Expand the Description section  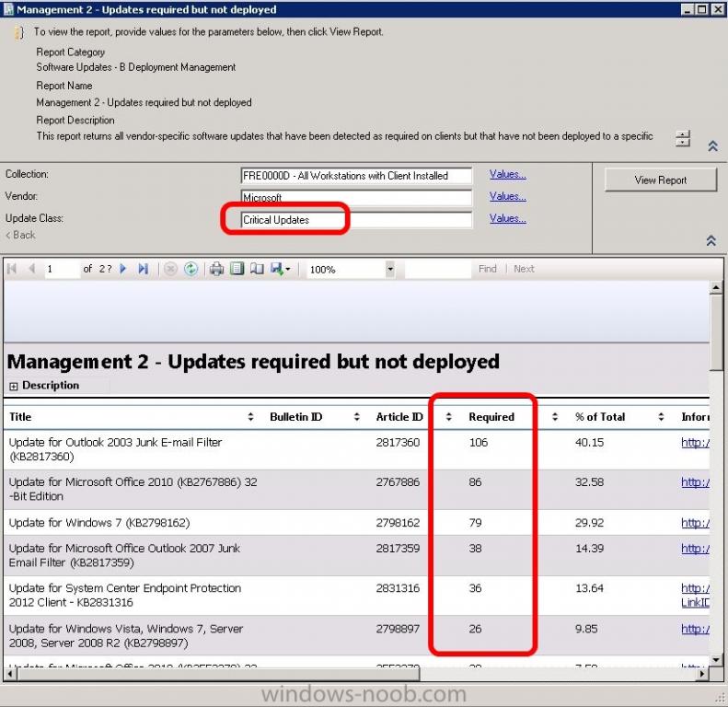click(x=14, y=386)
